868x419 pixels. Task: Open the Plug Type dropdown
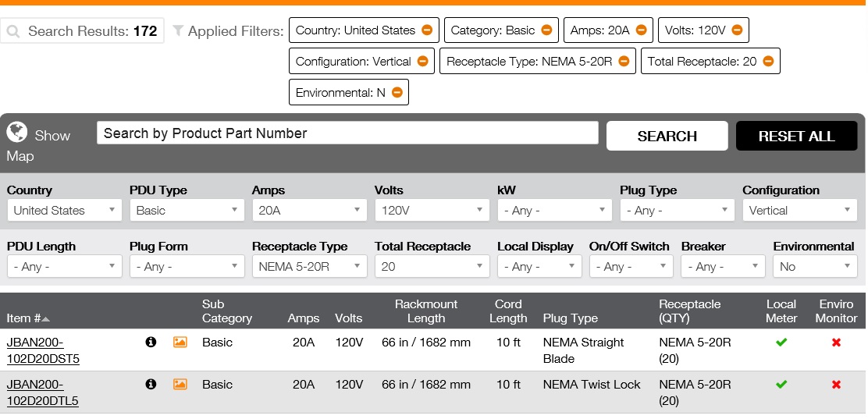pos(677,211)
